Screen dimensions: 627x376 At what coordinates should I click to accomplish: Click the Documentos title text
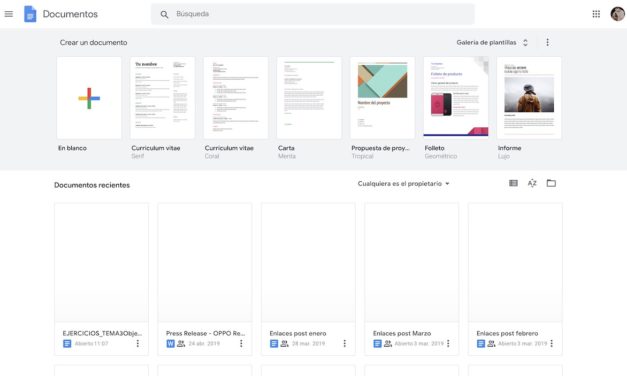70,14
